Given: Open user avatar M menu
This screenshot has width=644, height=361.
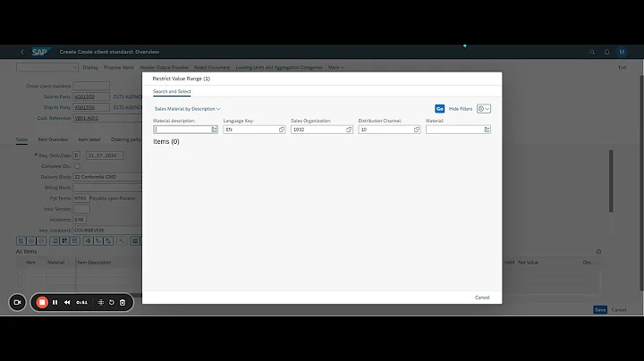Looking at the screenshot, I should click(622, 52).
